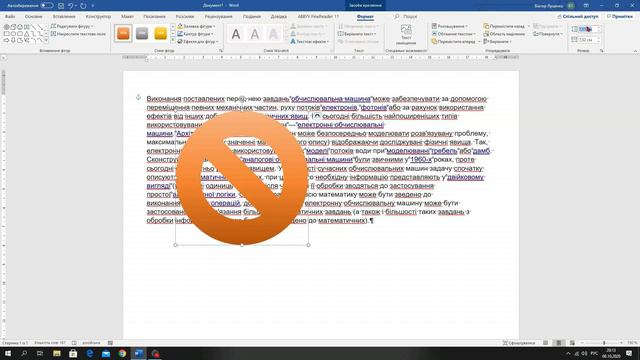The width and height of the screenshot is (640, 360).
Task: Switch to the Вставлення ribbon tab
Action: pos(64,17)
